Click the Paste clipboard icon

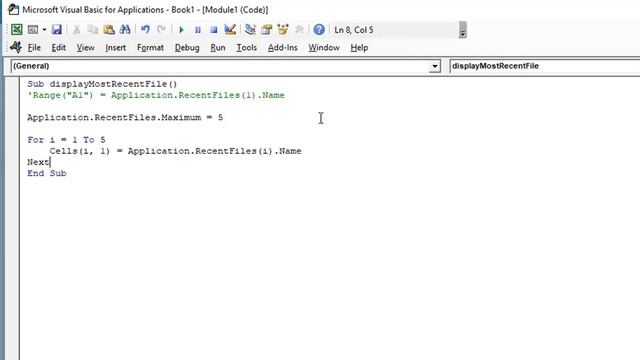109,30
